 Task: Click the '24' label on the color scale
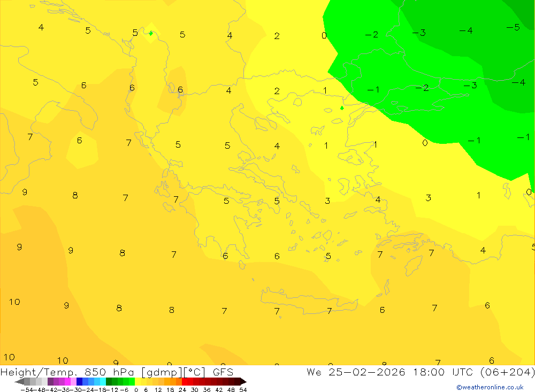182,390
